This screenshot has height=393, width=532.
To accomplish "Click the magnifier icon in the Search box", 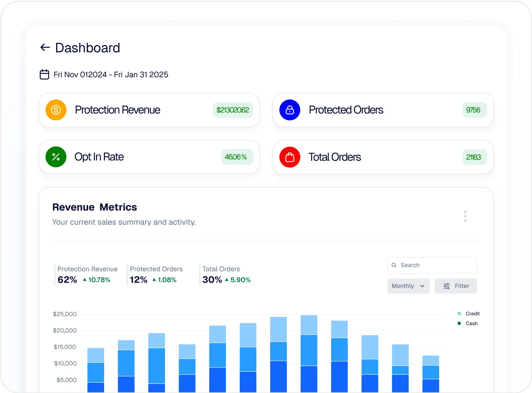I will pos(394,265).
